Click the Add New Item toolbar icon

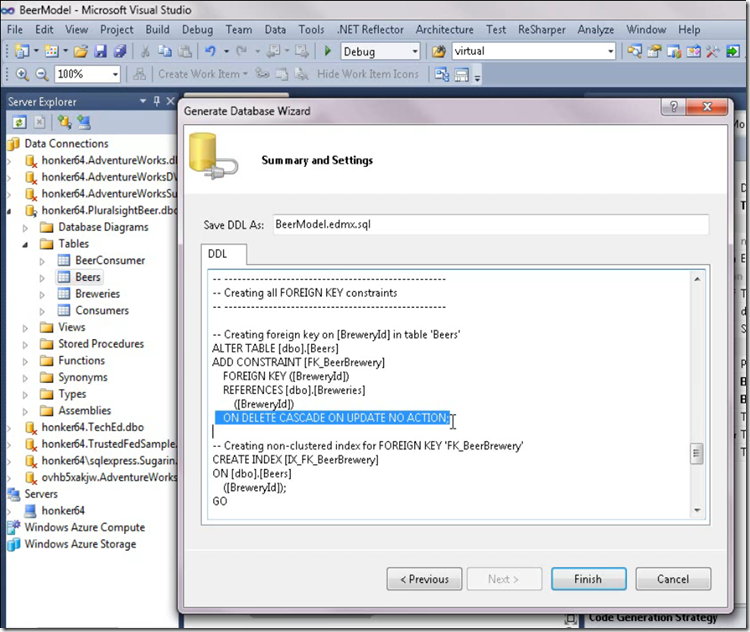point(52,51)
